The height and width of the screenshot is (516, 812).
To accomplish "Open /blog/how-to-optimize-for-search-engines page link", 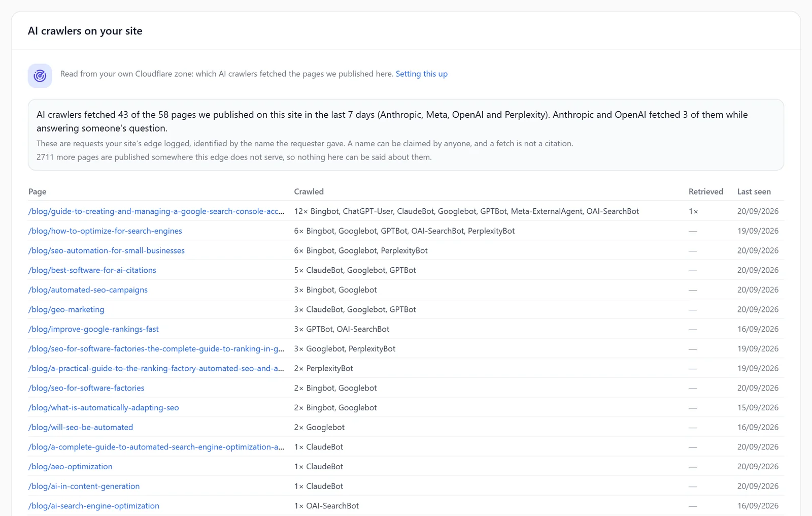I will pos(105,231).
